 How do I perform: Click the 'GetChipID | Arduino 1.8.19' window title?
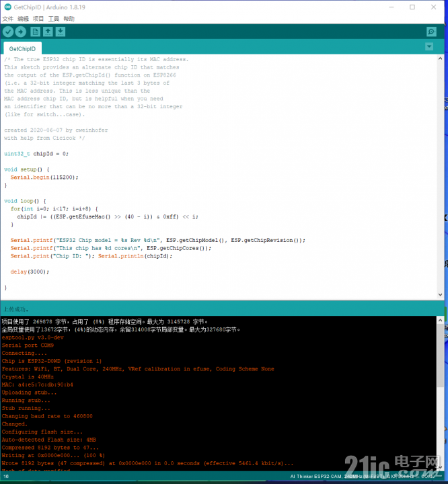pos(49,7)
